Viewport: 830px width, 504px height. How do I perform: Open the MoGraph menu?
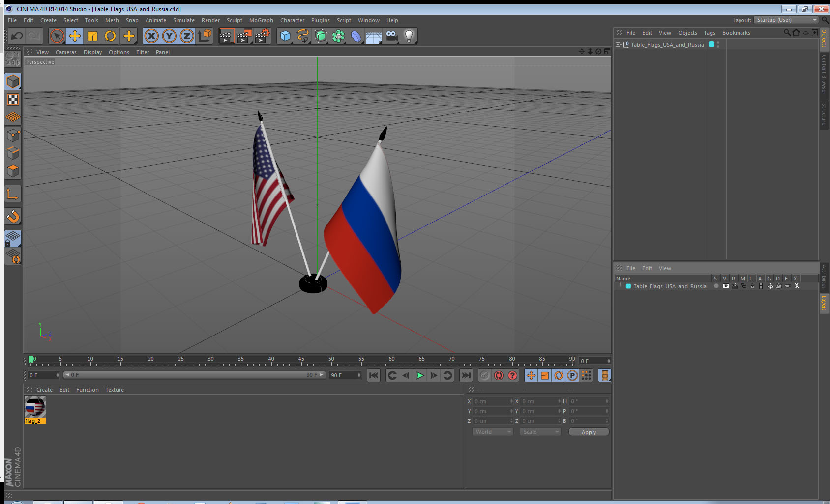pyautogui.click(x=261, y=20)
